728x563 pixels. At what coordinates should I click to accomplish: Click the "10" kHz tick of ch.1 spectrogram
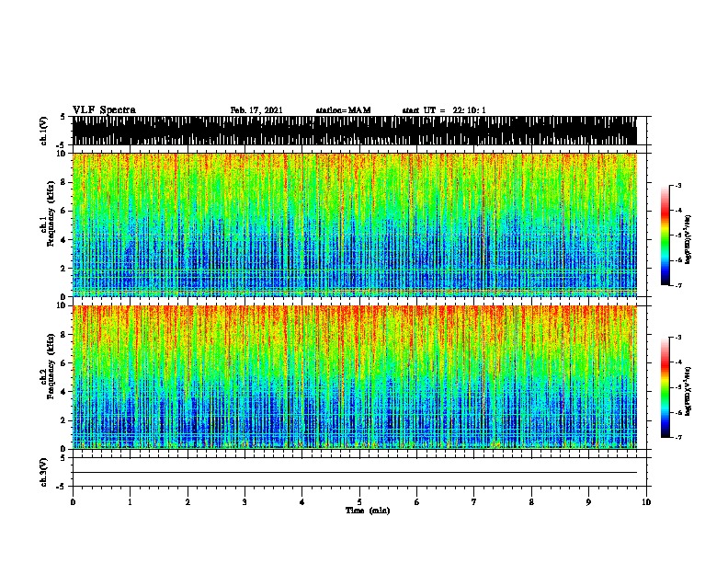pos(63,154)
